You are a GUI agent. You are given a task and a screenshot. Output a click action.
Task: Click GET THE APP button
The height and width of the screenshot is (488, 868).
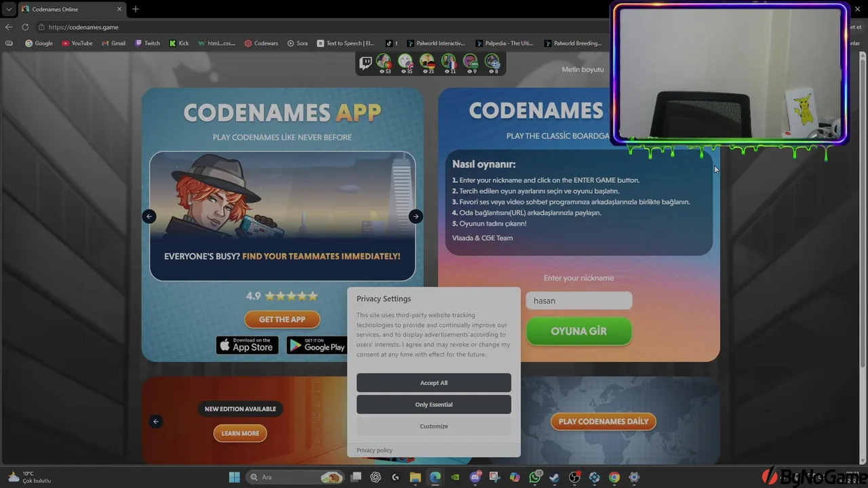tap(282, 319)
